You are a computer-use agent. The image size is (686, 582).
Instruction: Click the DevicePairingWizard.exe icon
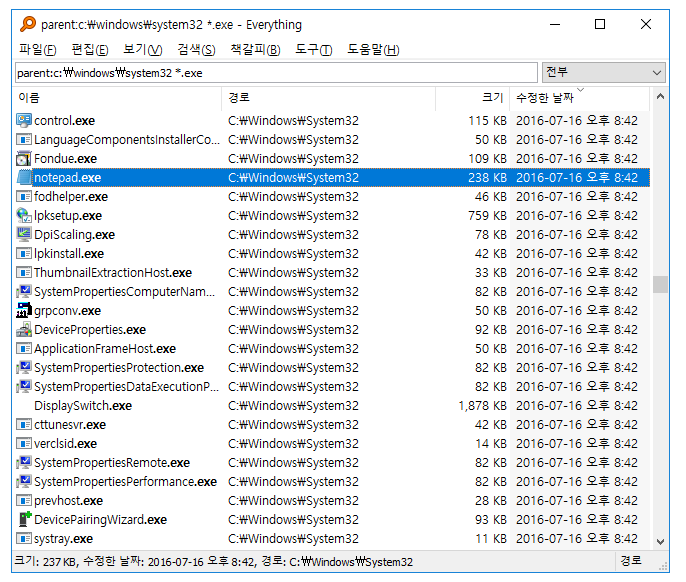click(24, 519)
